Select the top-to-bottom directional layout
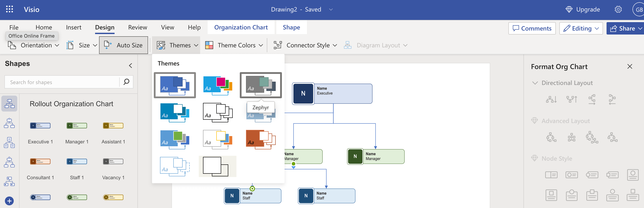The height and width of the screenshot is (208, 644). [552, 99]
